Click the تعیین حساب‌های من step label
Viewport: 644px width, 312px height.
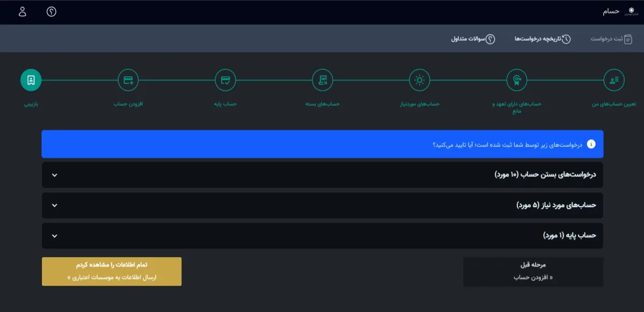coord(614,104)
